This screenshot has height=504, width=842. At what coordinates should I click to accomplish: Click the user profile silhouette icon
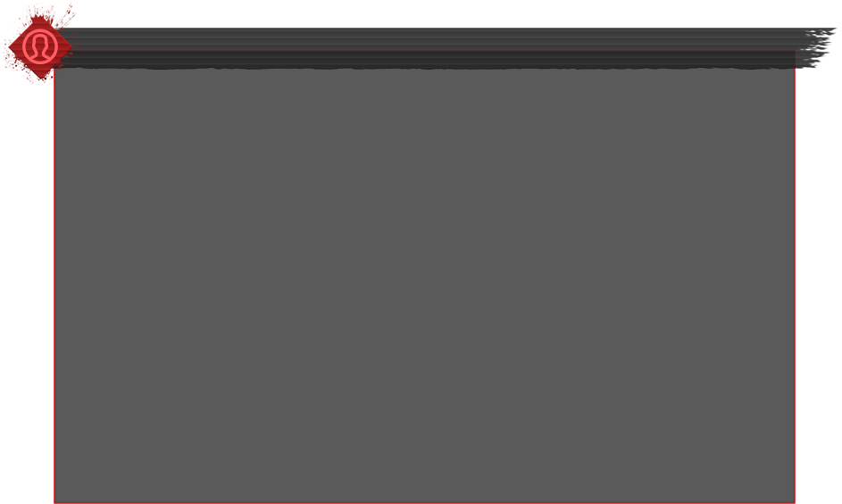[x=40, y=46]
